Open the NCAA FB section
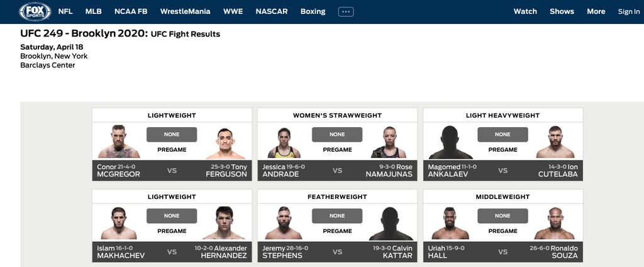644x267 pixels. (131, 11)
